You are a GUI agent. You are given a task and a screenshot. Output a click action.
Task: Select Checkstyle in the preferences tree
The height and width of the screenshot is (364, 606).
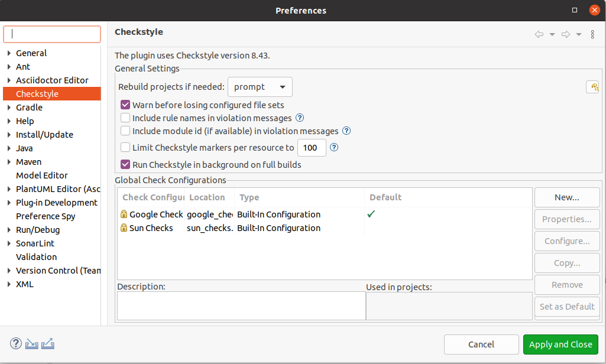point(52,94)
